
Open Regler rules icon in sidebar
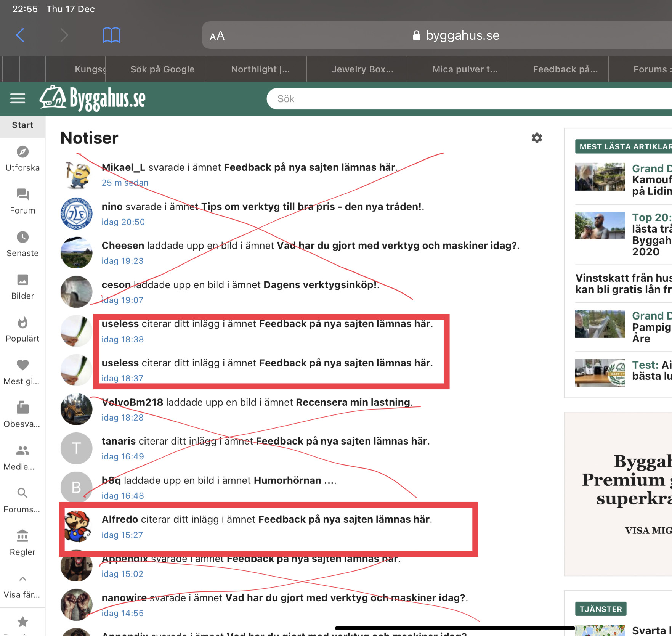22,536
